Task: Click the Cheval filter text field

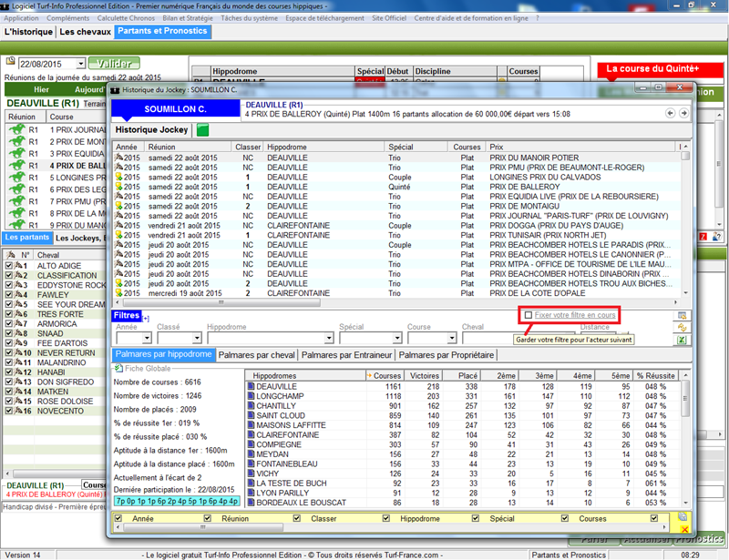Action: pyautogui.click(x=519, y=338)
